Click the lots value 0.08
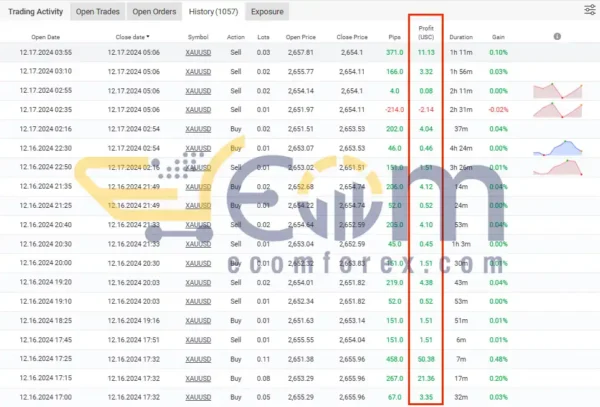Viewport: 600px width, 407px height. [x=263, y=378]
